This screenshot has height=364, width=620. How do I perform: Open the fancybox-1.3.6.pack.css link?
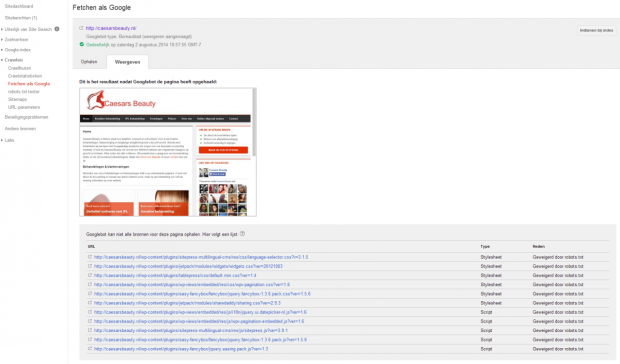(202, 294)
